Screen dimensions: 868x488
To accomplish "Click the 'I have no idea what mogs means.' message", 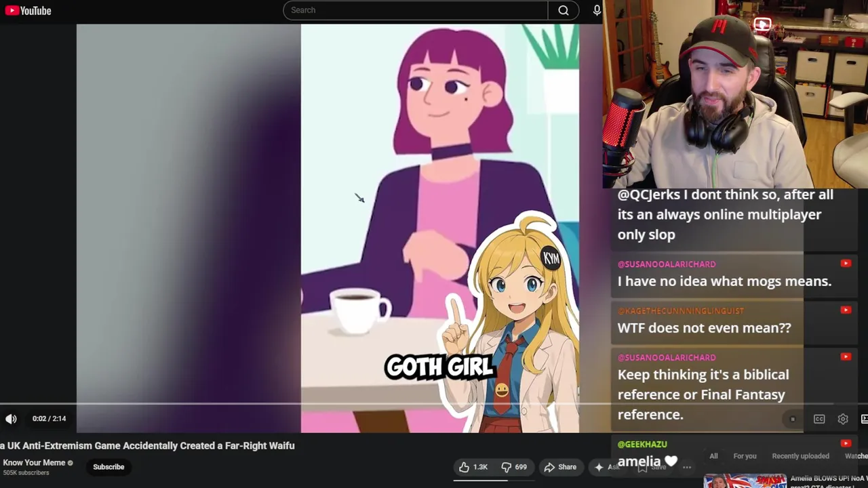I will (x=724, y=281).
